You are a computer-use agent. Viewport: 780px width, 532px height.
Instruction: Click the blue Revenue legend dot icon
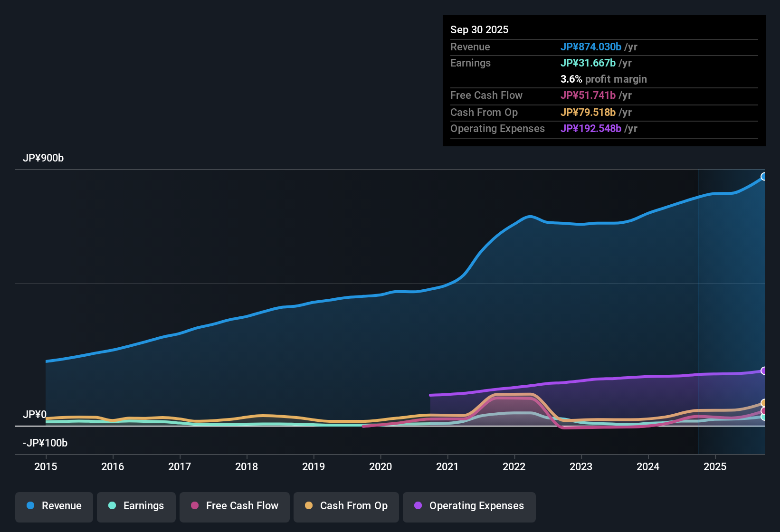coord(30,506)
